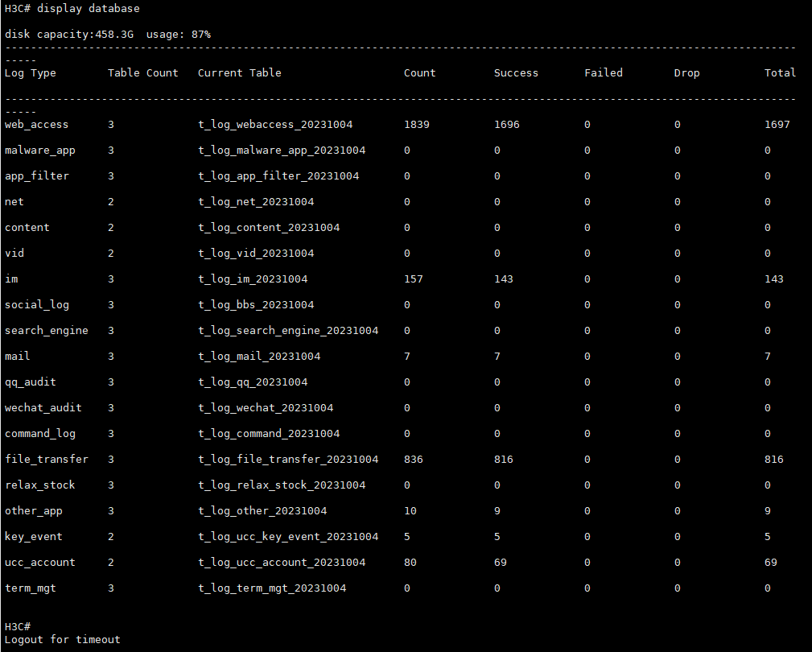Click table name t_log_net_20231004
The width and height of the screenshot is (812, 652).
point(256,202)
